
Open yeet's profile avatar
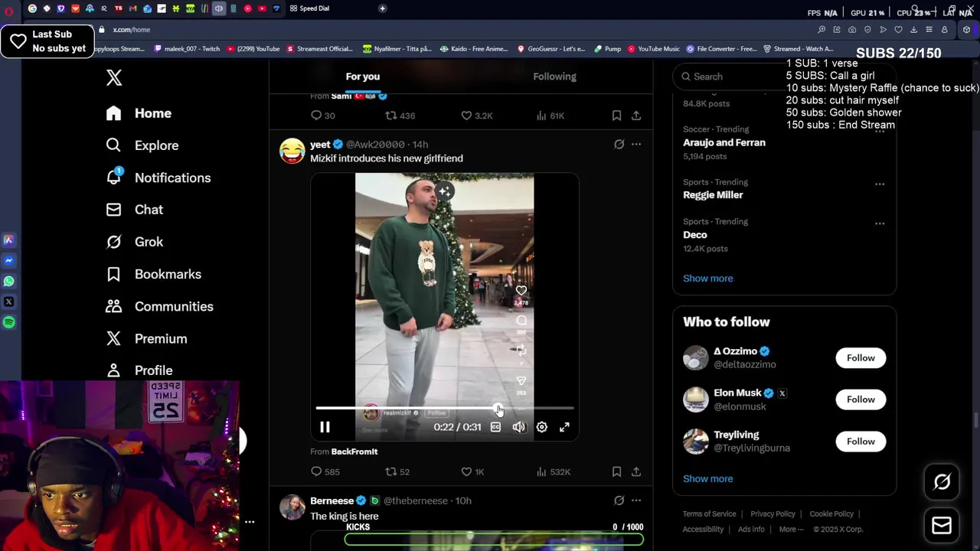click(x=292, y=151)
